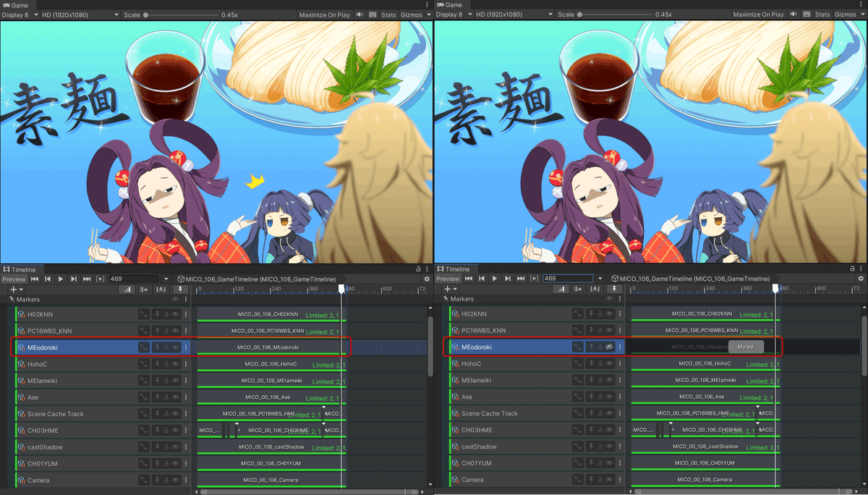
Task: Select Ripple edit mode in right Timeline
Action: 578,289
